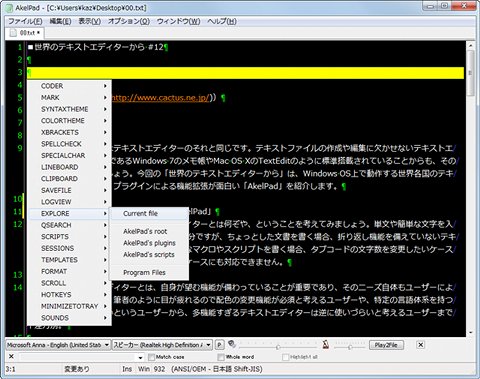This screenshot has width=480, height=379.
Task: Click the quick search input field
Action: (x=78, y=357)
